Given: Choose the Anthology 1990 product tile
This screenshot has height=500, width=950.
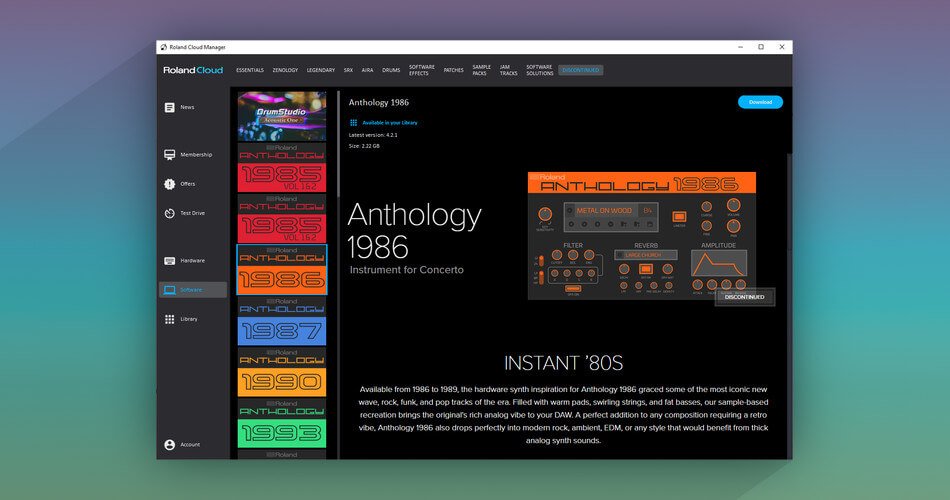Looking at the screenshot, I should (282, 372).
